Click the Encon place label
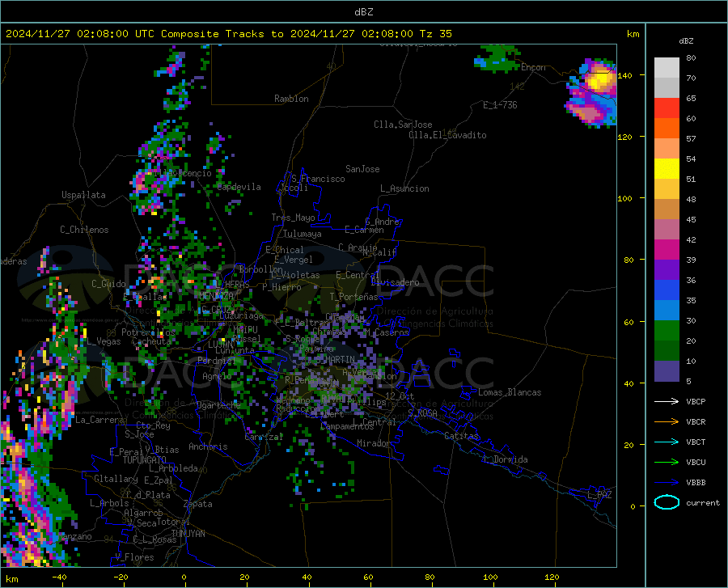Screen dimensions: 728x588 pos(533,67)
